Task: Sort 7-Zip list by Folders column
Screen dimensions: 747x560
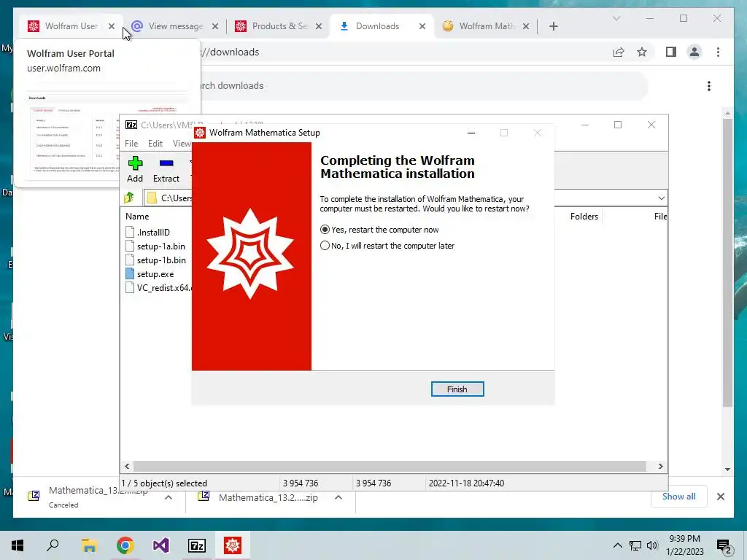Action: (x=584, y=216)
